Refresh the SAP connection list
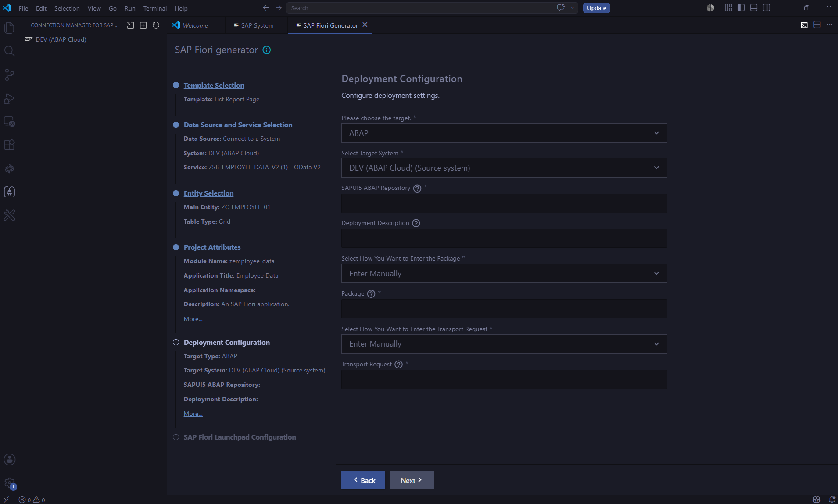 [156, 25]
